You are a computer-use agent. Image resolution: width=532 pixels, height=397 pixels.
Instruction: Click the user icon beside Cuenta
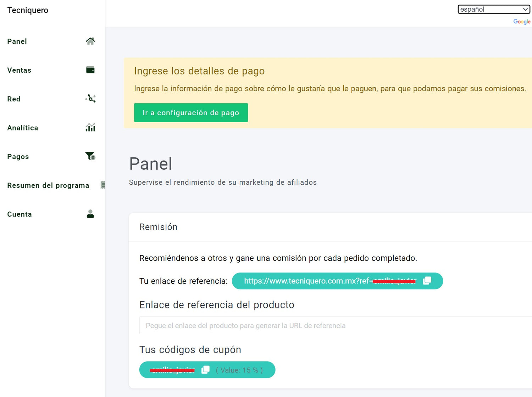90,214
